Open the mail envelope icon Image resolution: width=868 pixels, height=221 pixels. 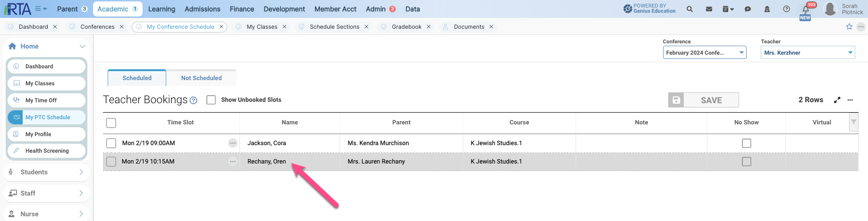[709, 9]
